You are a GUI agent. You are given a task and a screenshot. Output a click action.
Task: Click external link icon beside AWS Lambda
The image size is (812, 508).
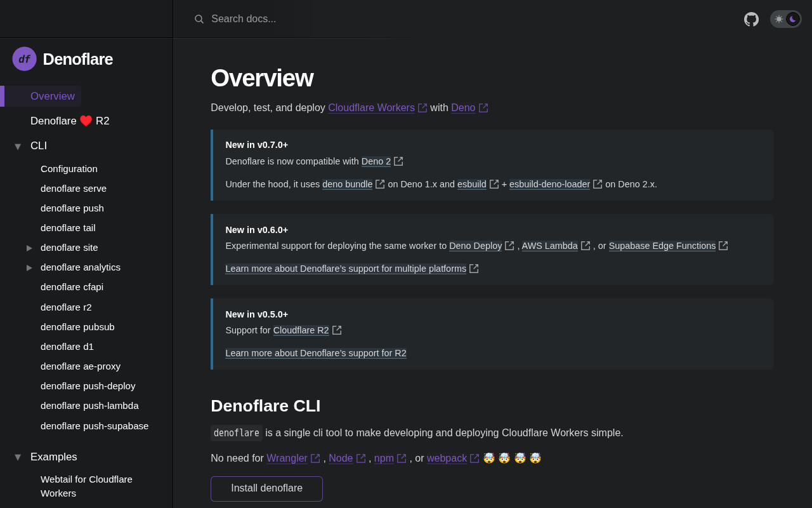tap(586, 246)
